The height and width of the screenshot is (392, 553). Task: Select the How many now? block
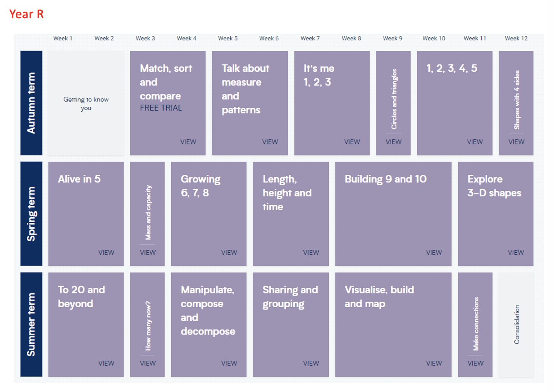click(x=148, y=324)
